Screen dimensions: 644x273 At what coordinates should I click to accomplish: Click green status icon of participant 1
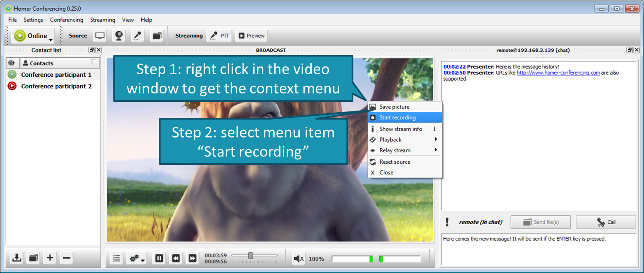(12, 75)
